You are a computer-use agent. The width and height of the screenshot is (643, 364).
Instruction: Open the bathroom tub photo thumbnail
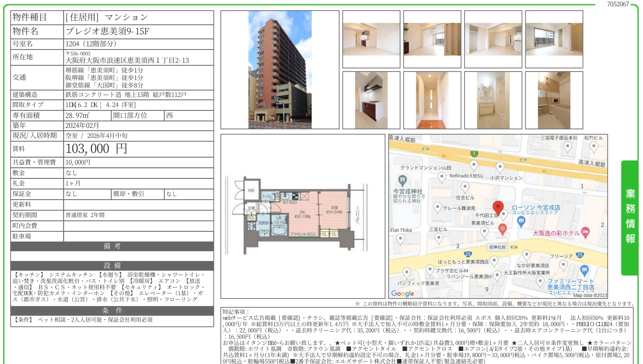[x=554, y=100]
